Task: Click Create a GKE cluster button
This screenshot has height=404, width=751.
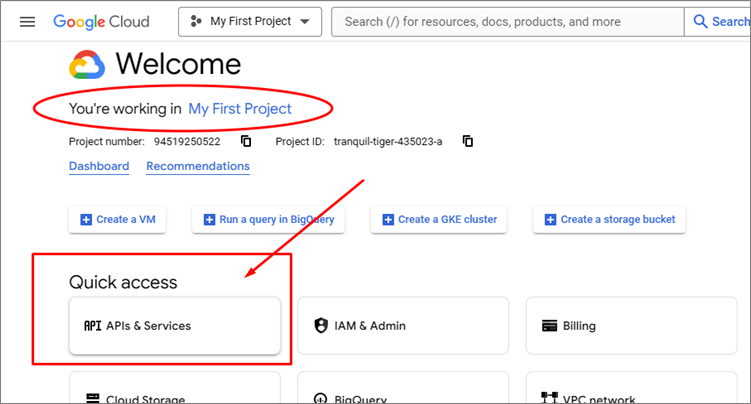Action: click(439, 220)
